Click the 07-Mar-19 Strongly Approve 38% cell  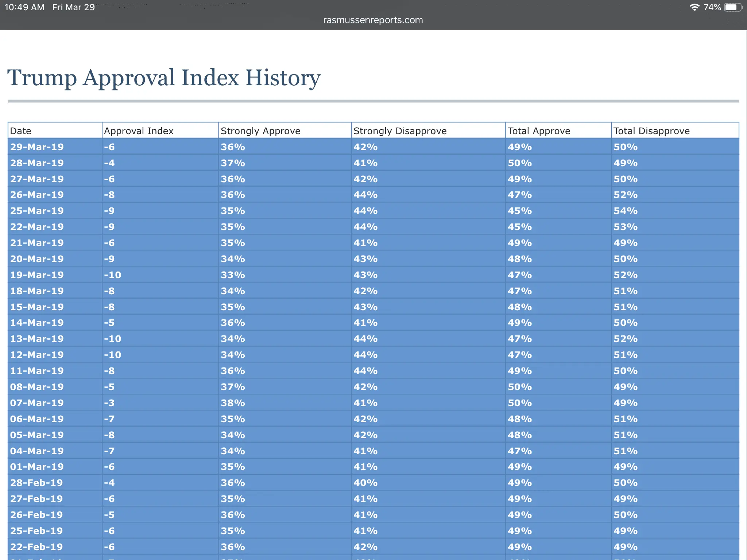[233, 403]
